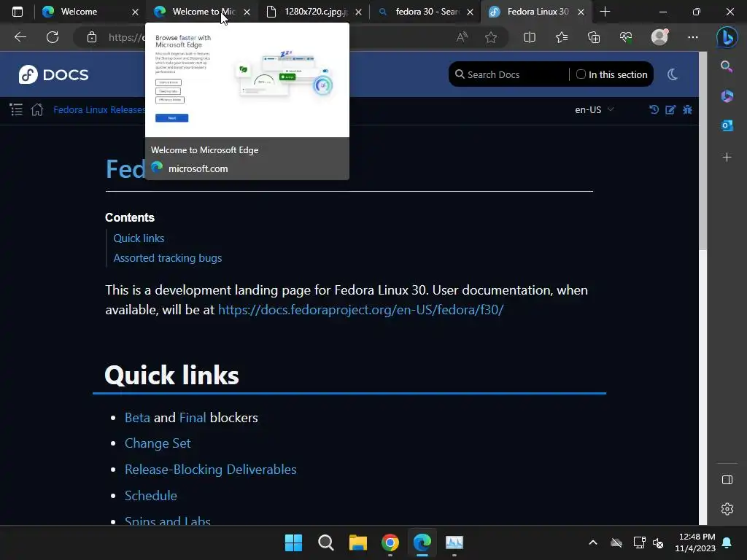Viewport: 747px width, 560px height.
Task: Open docs.fedoraproject.org f30 link
Action: (x=360, y=310)
